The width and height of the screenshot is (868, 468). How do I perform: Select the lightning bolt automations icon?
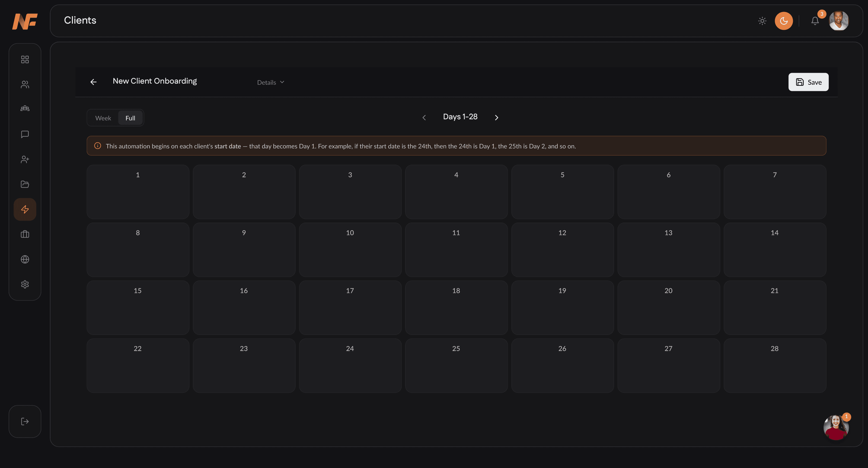(x=25, y=209)
